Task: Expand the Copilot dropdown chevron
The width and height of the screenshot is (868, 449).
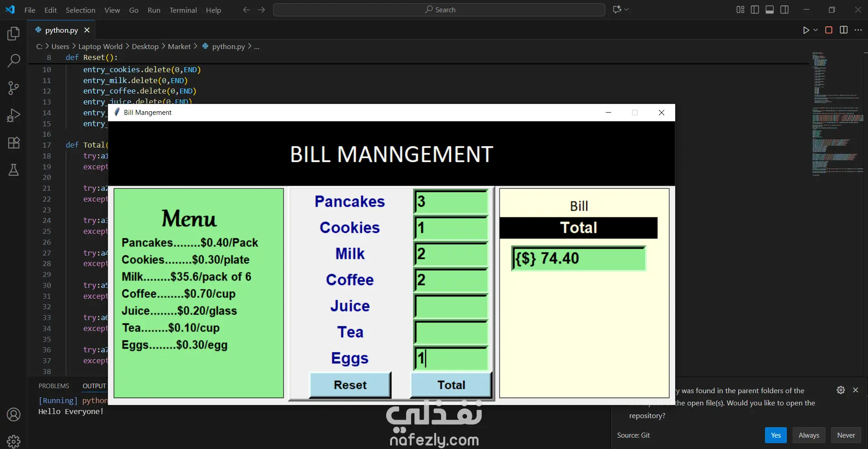Action: click(x=627, y=10)
